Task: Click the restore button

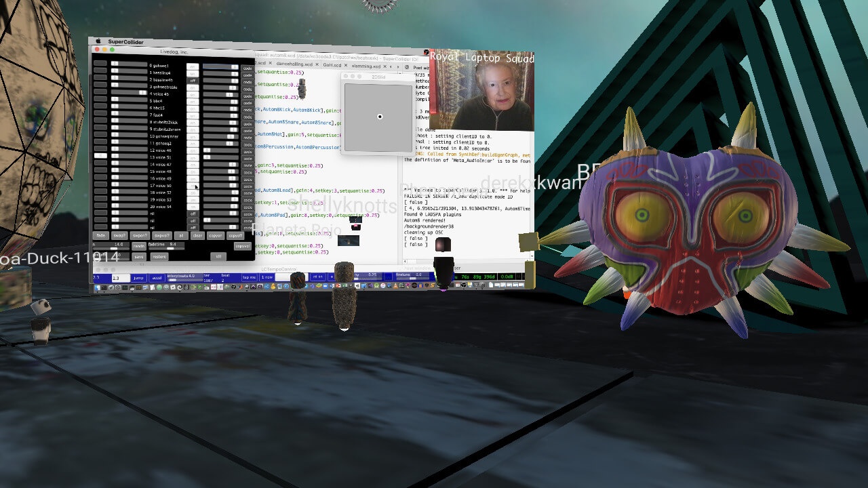Action: [159, 256]
